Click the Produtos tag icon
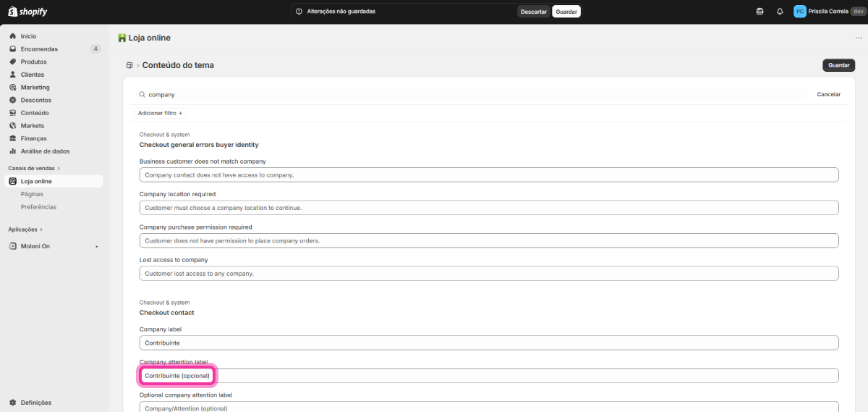Viewport: 868px width, 412px height. [13, 62]
